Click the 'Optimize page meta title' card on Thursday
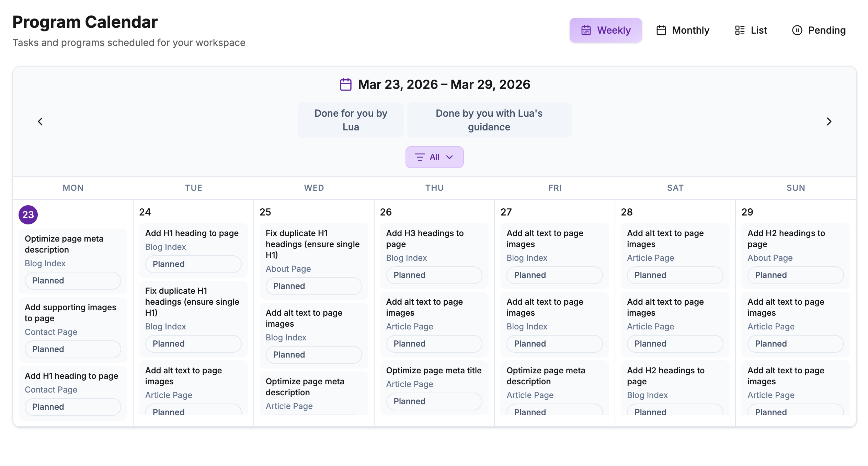Viewport: 868px width, 466px height. [x=434, y=370]
